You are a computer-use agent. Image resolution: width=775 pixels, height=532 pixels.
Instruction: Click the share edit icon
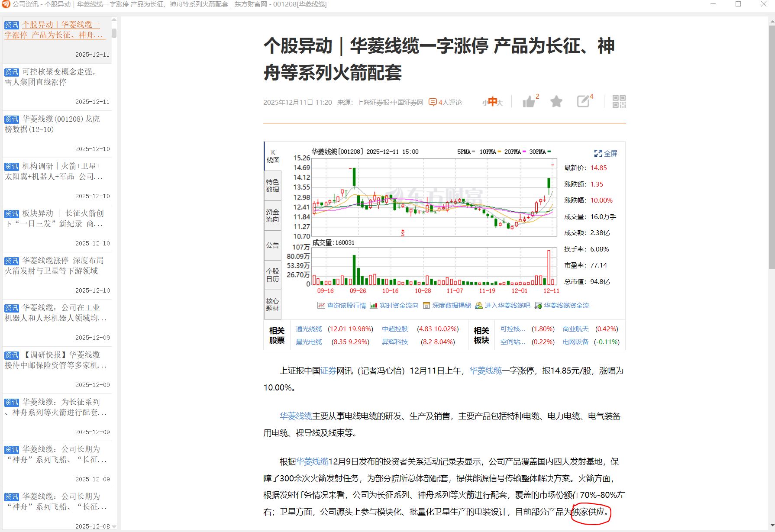[583, 102]
